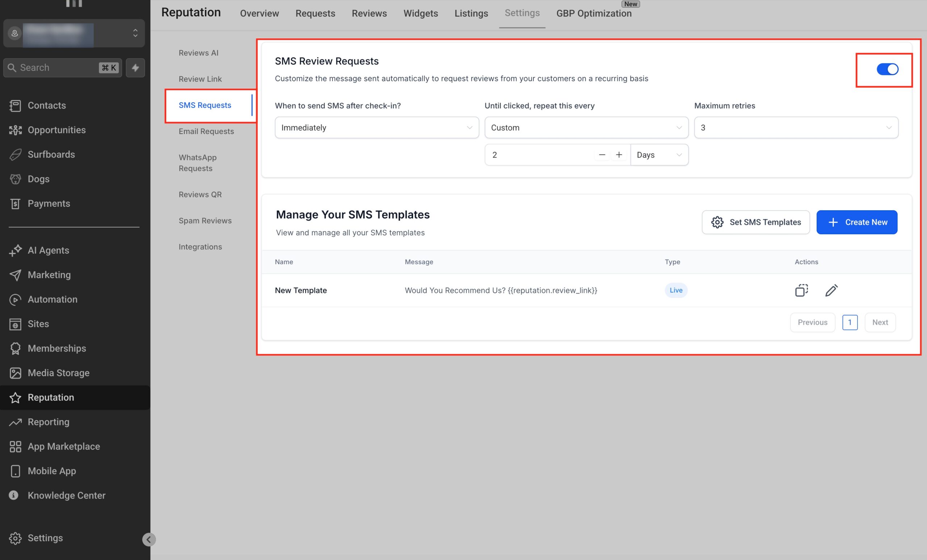Open the Automation section in the sidebar
Screen dimensions: 927x560
(52, 299)
